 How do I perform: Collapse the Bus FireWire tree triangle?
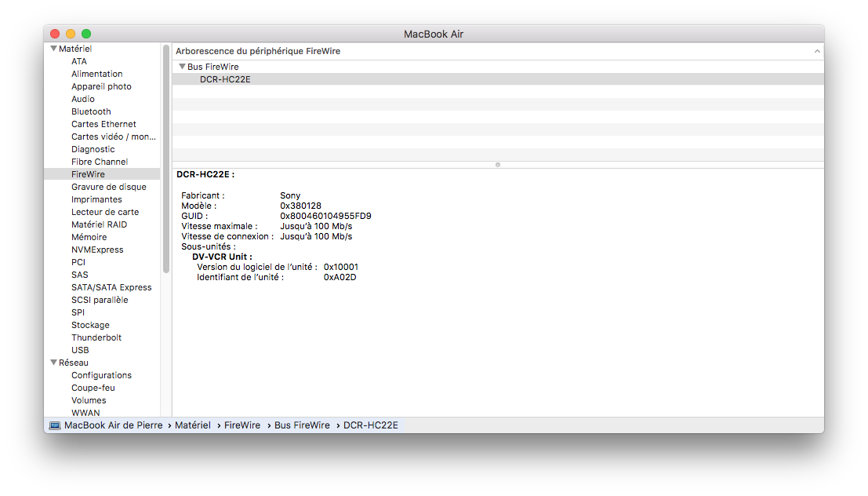pyautogui.click(x=182, y=67)
